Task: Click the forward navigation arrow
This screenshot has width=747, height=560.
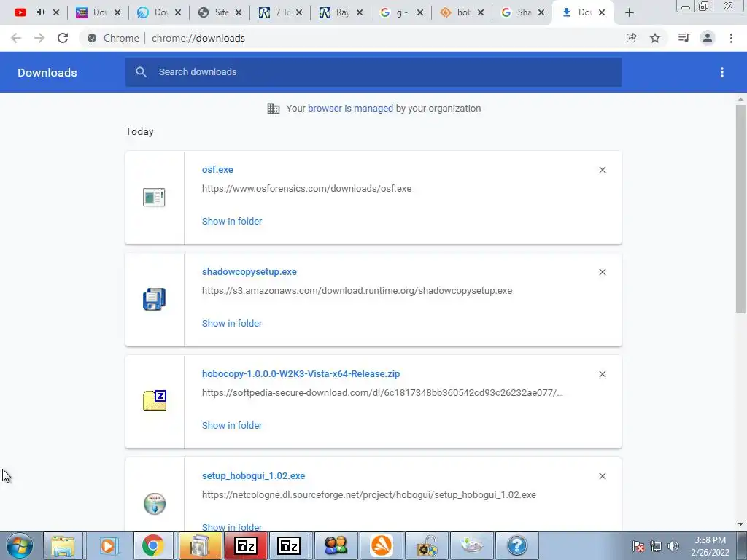Action: 39,38
